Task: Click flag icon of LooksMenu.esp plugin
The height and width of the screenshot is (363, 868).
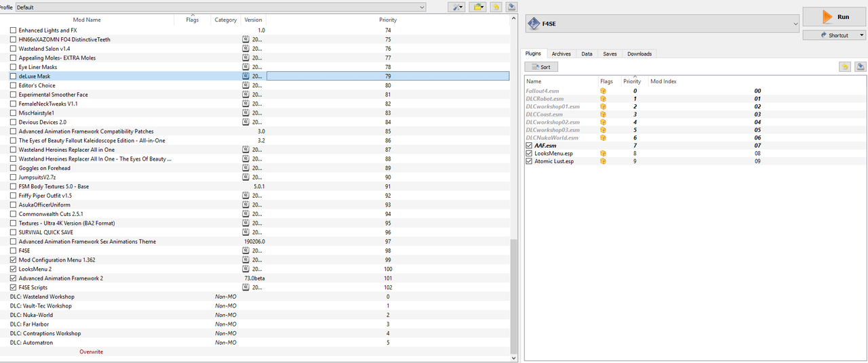Action: click(x=603, y=153)
